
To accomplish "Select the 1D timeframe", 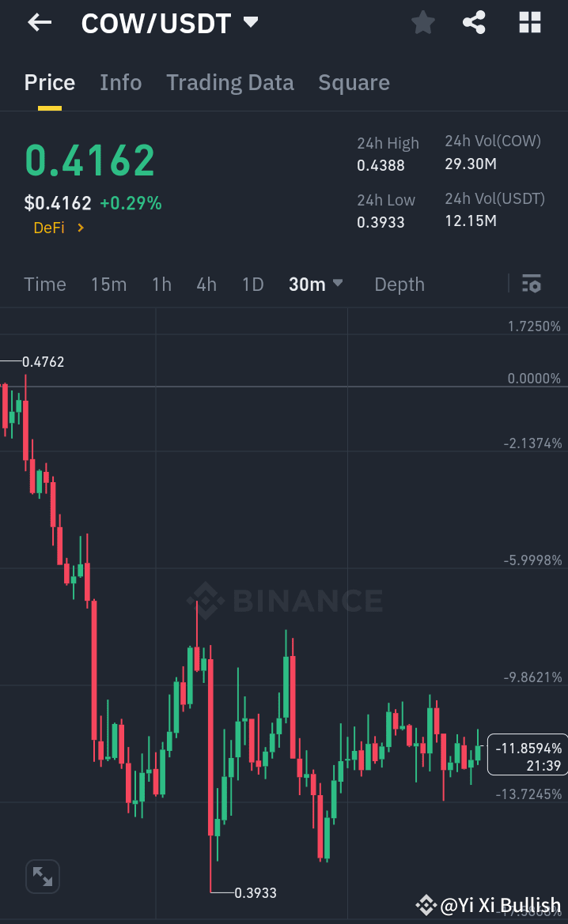I will [252, 285].
